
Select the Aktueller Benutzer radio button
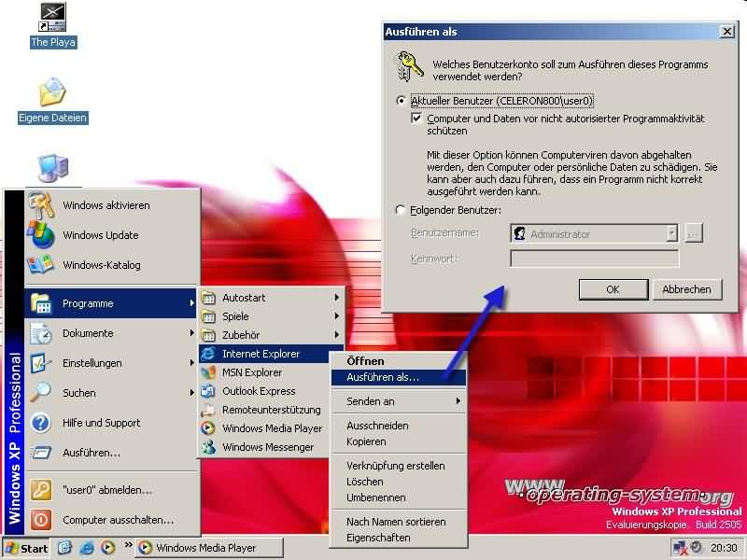pyautogui.click(x=401, y=101)
